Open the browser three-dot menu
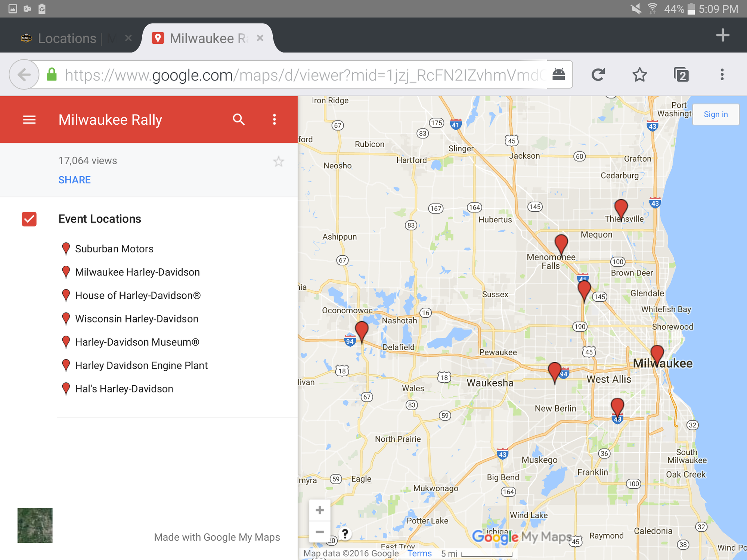 [x=722, y=75]
